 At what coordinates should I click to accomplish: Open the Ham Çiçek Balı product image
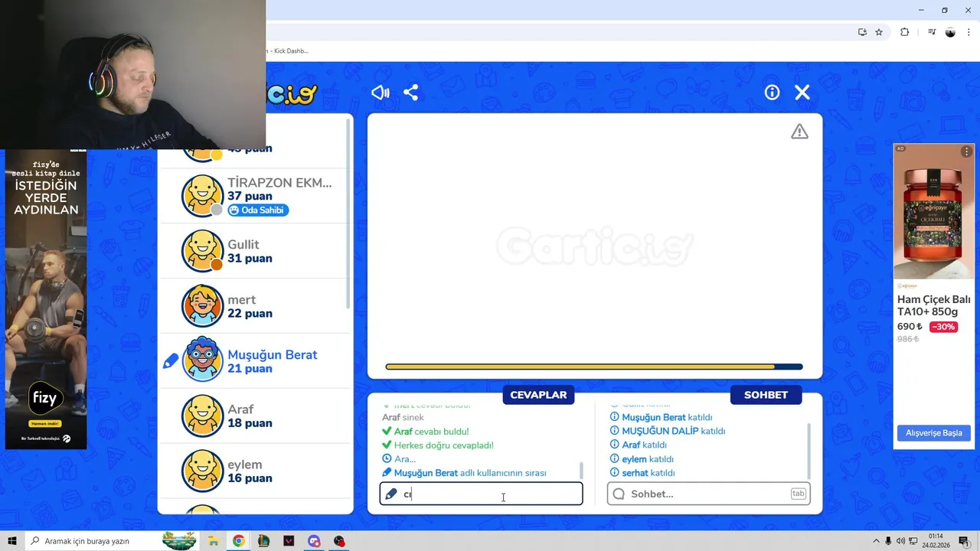(934, 212)
